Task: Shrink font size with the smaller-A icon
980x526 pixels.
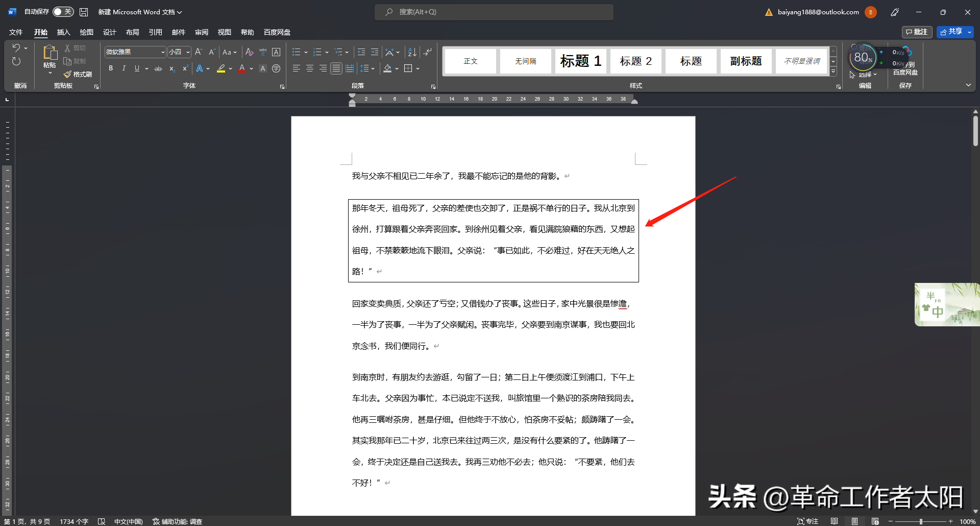Action: [x=212, y=52]
